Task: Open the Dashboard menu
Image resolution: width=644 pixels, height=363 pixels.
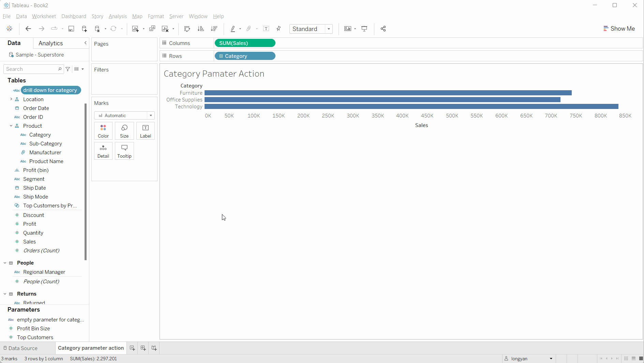Action: click(x=74, y=16)
